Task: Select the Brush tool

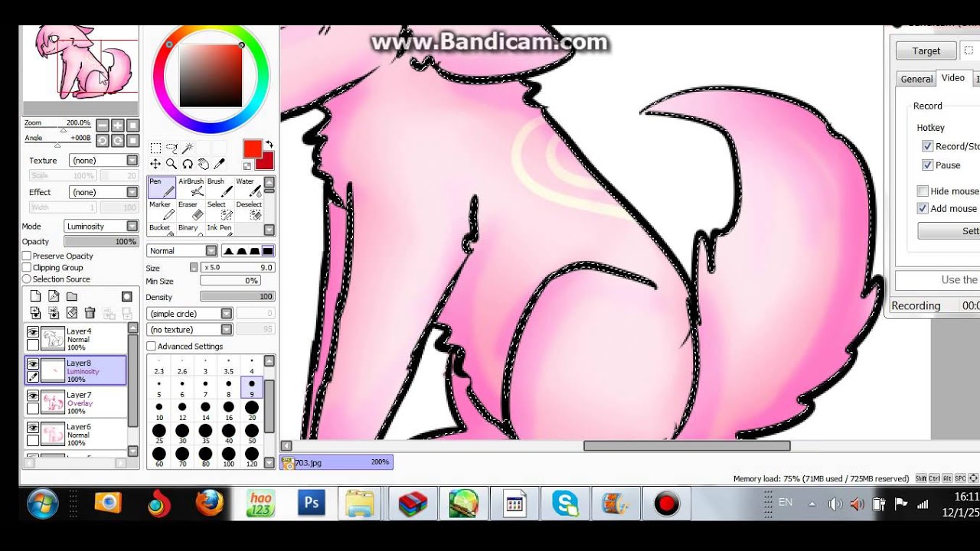Action: 220,187
